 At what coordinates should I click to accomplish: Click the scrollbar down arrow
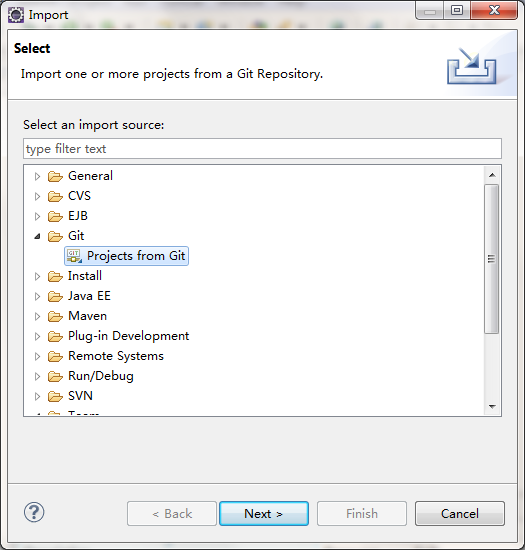(492, 407)
